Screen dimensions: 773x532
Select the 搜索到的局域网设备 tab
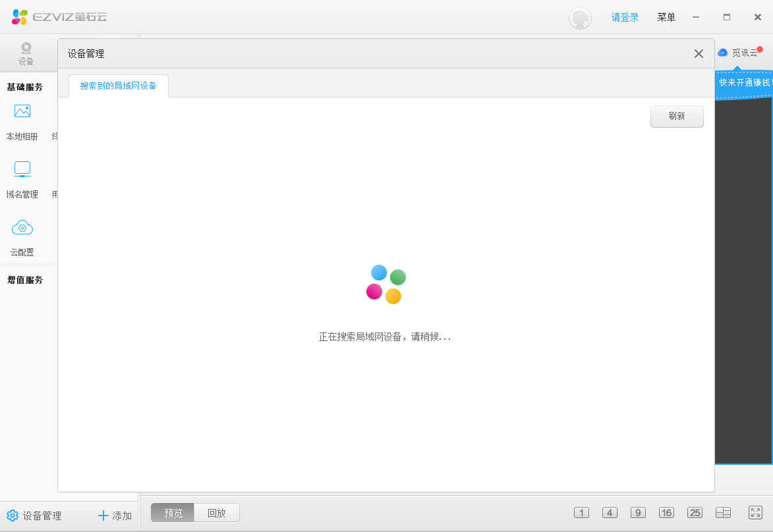pyautogui.click(x=118, y=85)
